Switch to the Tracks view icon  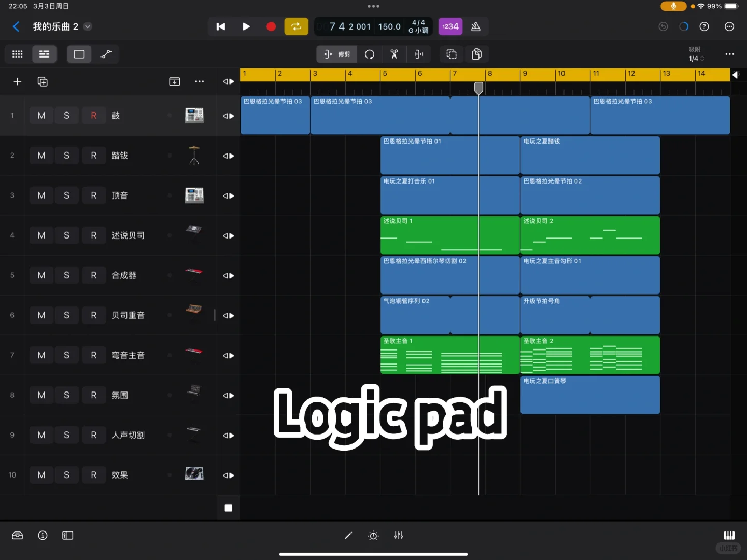44,54
